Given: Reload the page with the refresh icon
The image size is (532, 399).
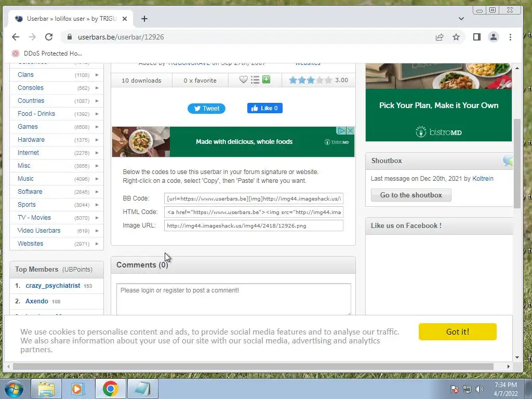Looking at the screenshot, I should pos(49,37).
